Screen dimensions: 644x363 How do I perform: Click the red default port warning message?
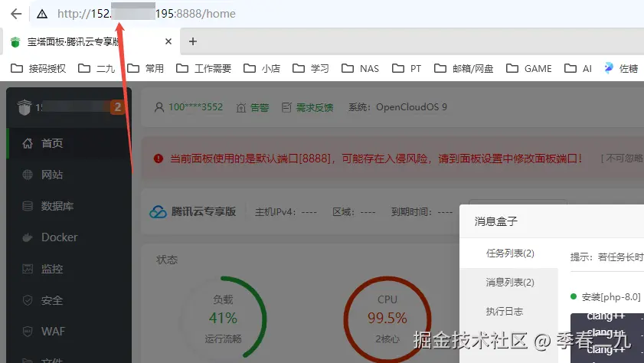376,159
